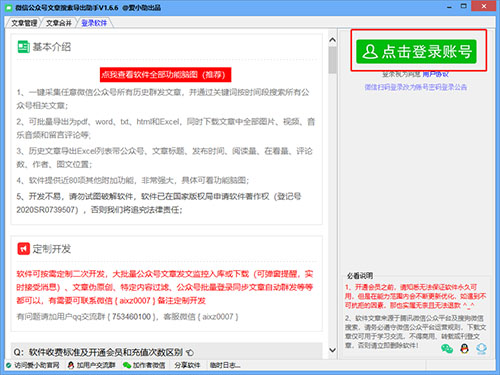Click the vertical scrollbar thumb
The width and height of the screenshot is (500, 375).
[x=332, y=60]
